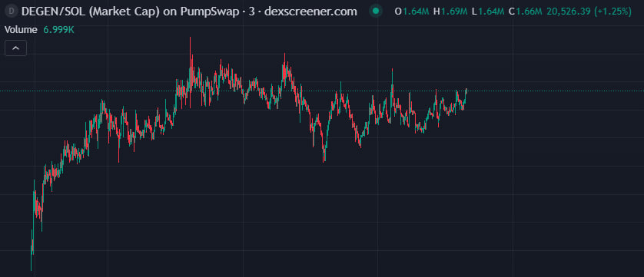Click the Volume value 6.999K
The image size is (644, 277).
[58, 30]
